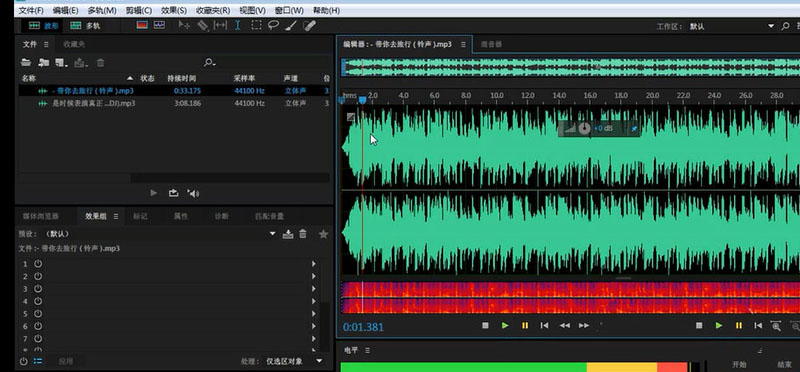Click the volume knob on waveform HUD
800x372 pixels.
pyautogui.click(x=584, y=129)
